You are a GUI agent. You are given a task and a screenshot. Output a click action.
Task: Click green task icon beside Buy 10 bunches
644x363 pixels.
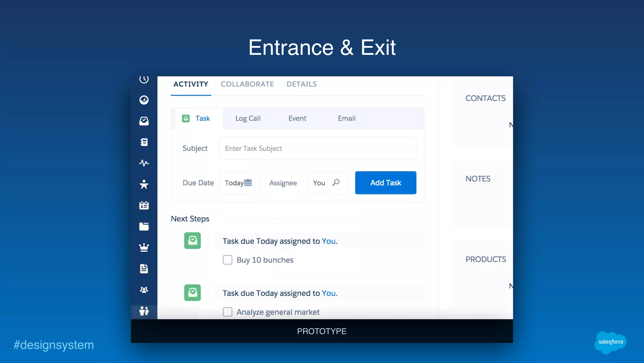[192, 241]
